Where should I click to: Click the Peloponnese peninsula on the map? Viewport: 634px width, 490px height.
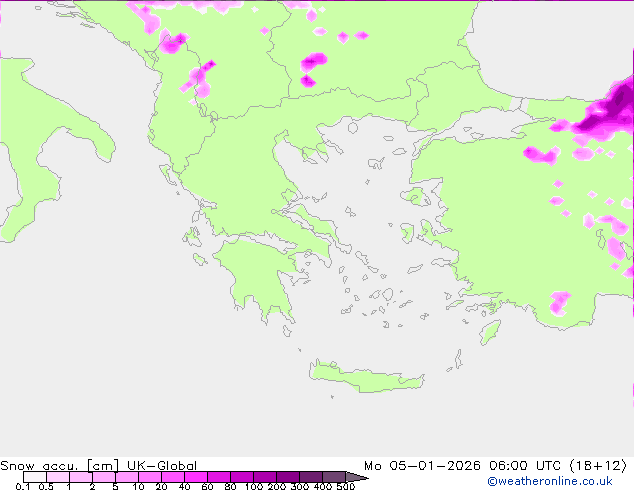(260, 279)
